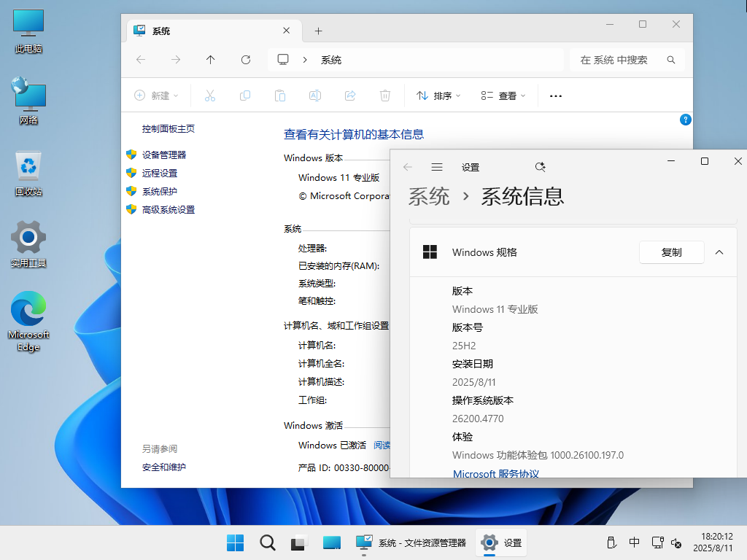747x560 pixels.
Task: Select the 26200.4770 OS build text
Action: tap(478, 419)
